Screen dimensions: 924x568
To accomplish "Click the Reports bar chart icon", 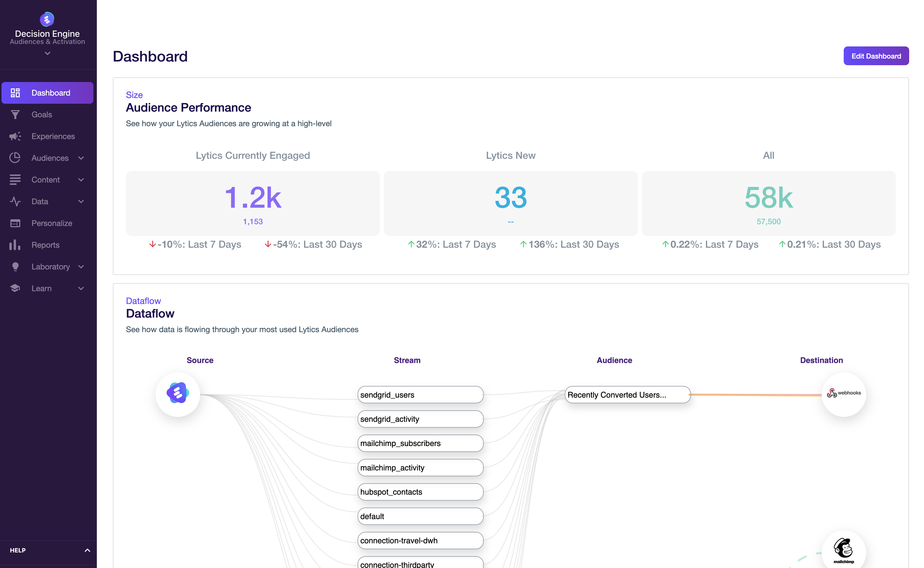I will coord(15,245).
